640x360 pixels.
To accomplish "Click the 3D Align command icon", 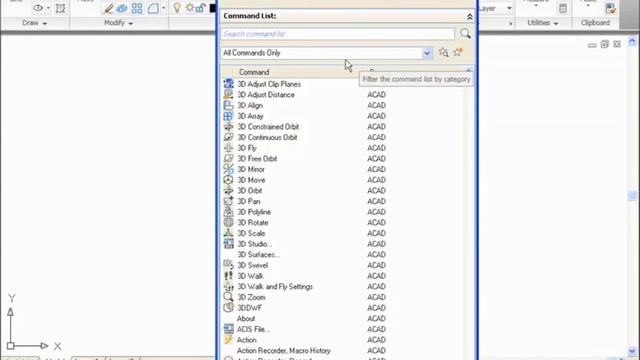I will point(229,105).
